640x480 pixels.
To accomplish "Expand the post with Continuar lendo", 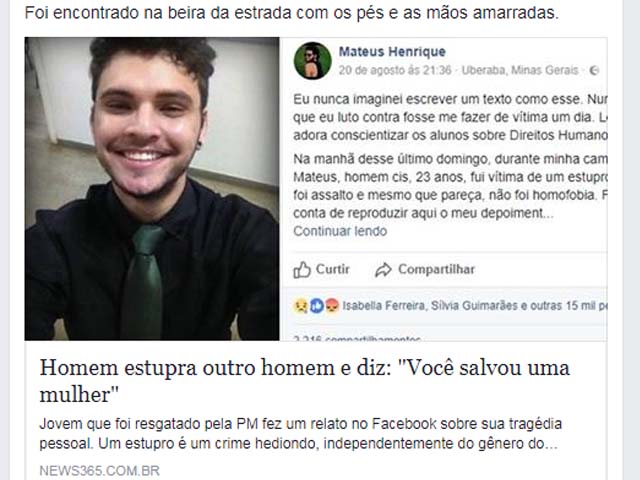I will pos(340,231).
